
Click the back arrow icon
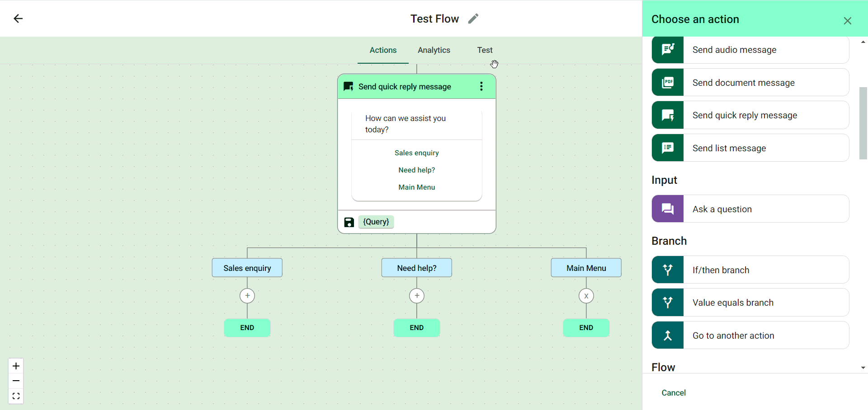click(18, 19)
